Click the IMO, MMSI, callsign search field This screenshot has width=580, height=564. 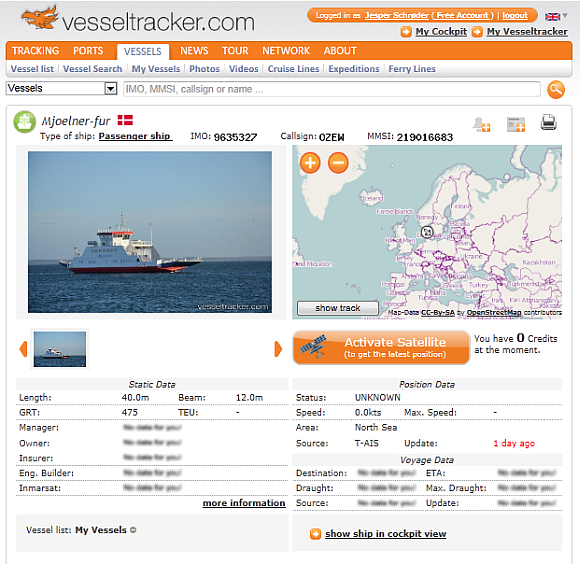click(331, 89)
